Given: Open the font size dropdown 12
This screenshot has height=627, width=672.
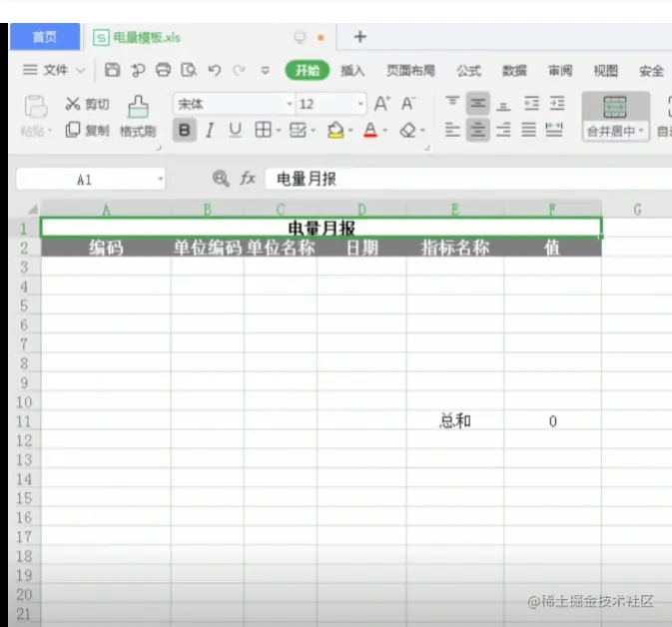Looking at the screenshot, I should tap(360, 104).
